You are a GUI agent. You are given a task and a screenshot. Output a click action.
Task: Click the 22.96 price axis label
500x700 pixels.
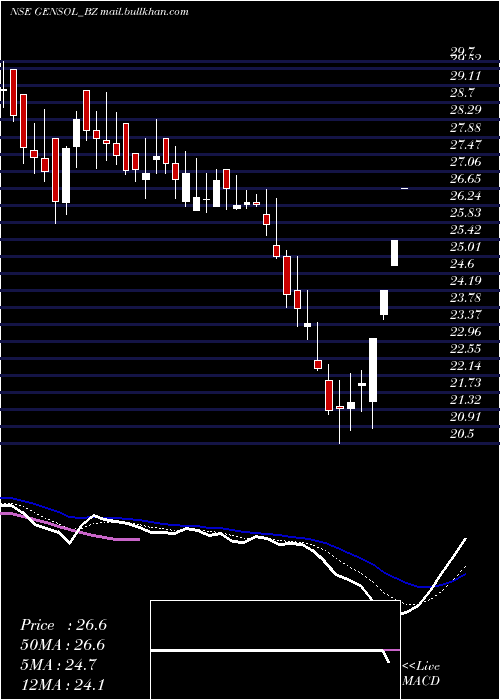click(466, 332)
